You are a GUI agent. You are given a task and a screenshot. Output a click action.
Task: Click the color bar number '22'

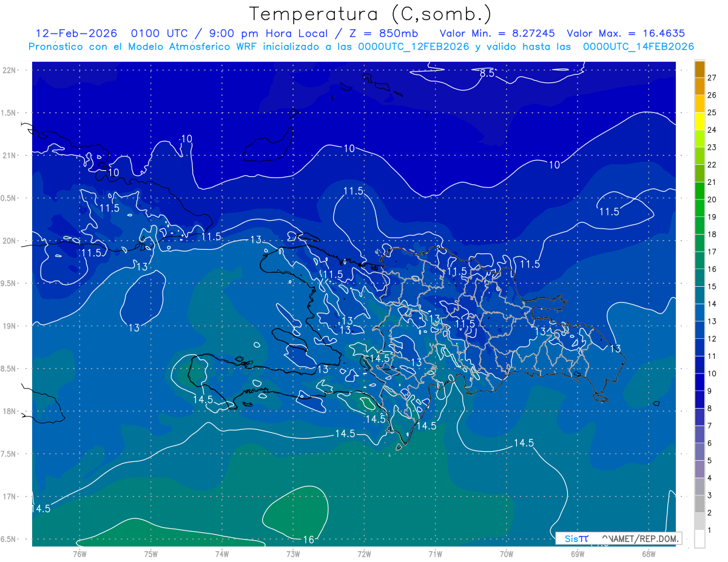[x=712, y=165]
